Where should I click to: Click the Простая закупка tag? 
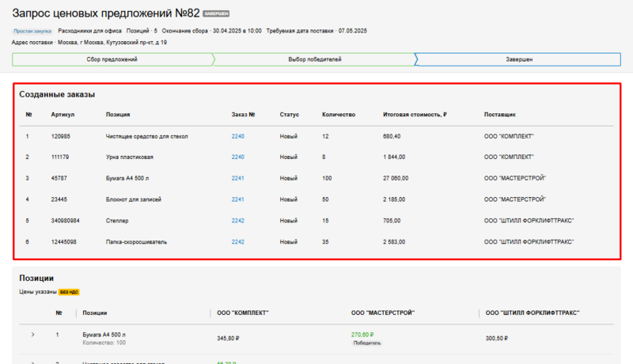click(32, 31)
